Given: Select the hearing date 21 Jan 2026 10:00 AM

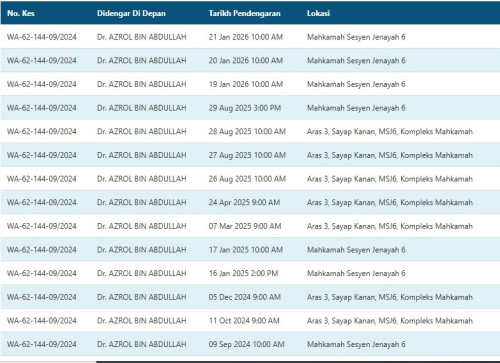Looking at the screenshot, I should click(x=246, y=37).
